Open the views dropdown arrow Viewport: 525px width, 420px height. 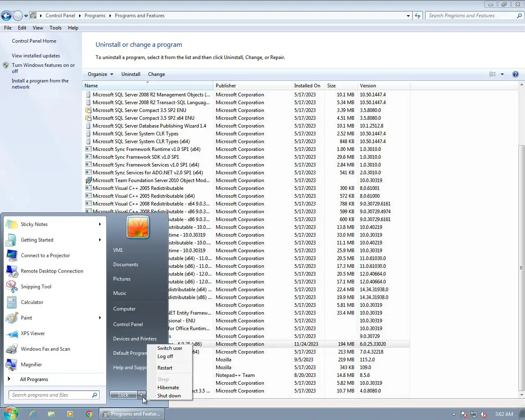click(x=502, y=74)
